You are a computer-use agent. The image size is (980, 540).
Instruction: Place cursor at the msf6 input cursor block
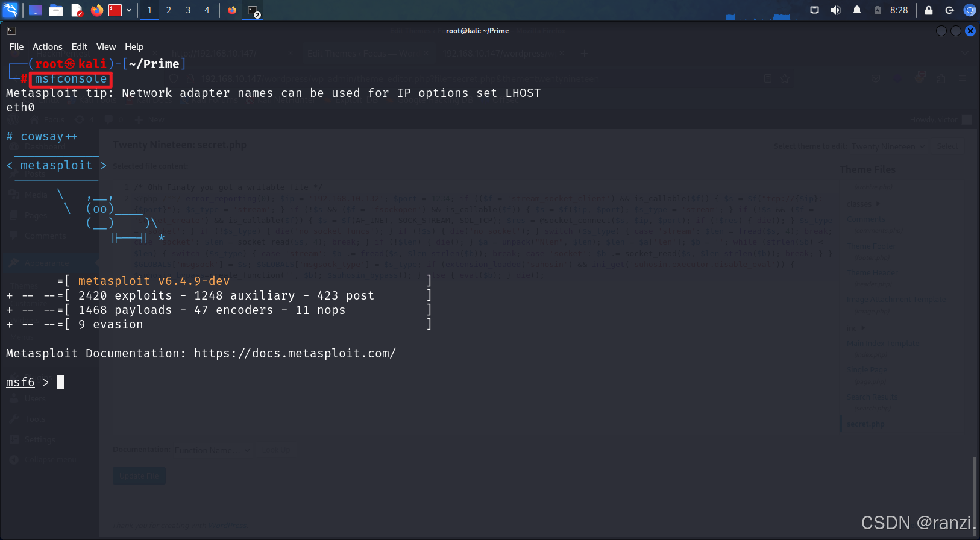tap(60, 383)
